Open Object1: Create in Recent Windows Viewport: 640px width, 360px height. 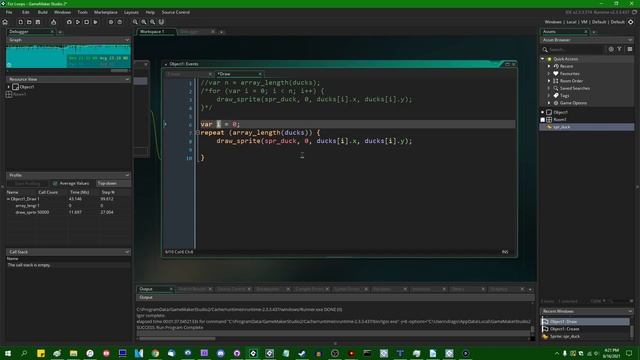585,329
